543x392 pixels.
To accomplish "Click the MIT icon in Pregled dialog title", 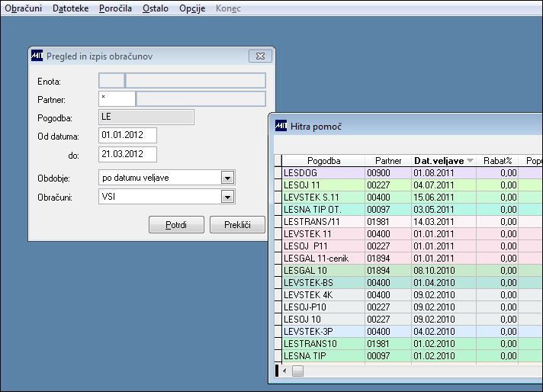I will (x=37, y=56).
